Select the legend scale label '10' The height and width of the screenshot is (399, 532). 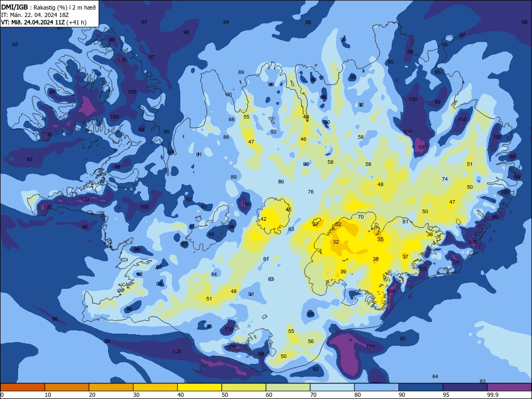(x=48, y=395)
